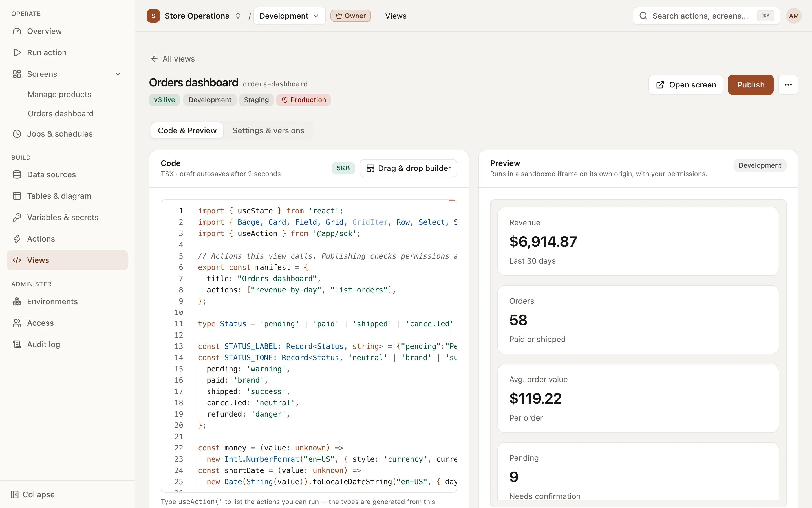The width and height of the screenshot is (812, 508).
Task: Open Jobs & schedules clock icon
Action: [17, 134]
